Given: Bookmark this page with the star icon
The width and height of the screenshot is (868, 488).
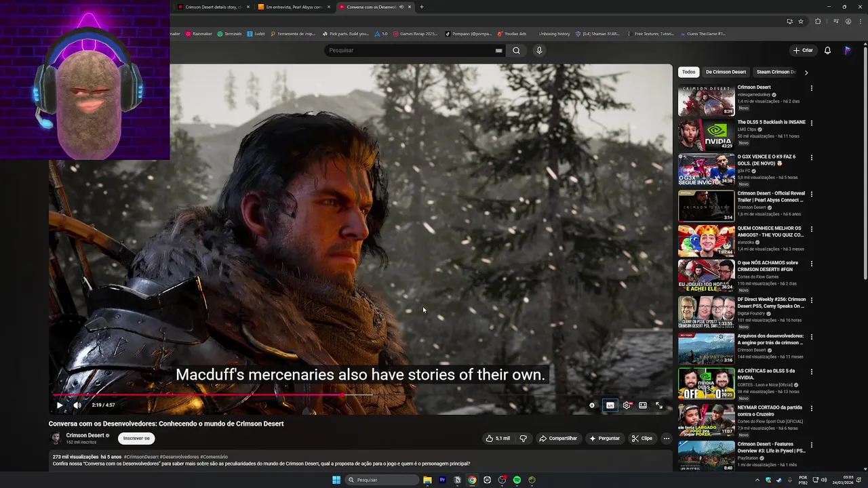Looking at the screenshot, I should point(801,21).
